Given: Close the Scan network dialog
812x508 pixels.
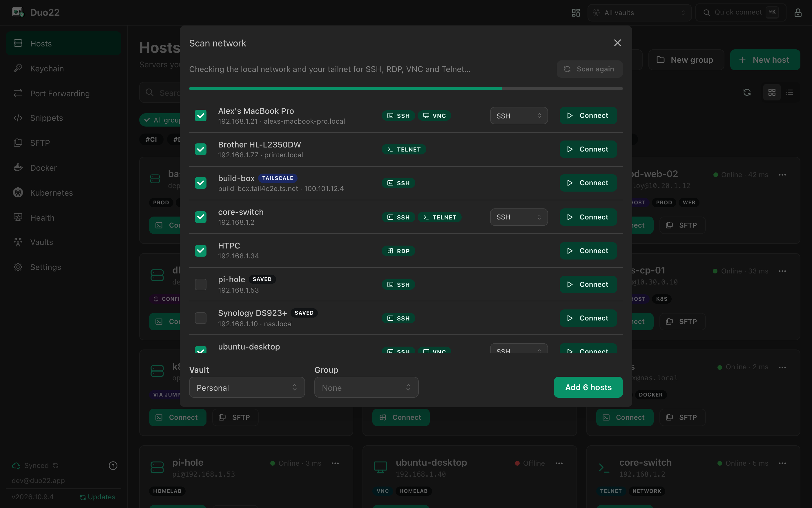Looking at the screenshot, I should pyautogui.click(x=617, y=43).
